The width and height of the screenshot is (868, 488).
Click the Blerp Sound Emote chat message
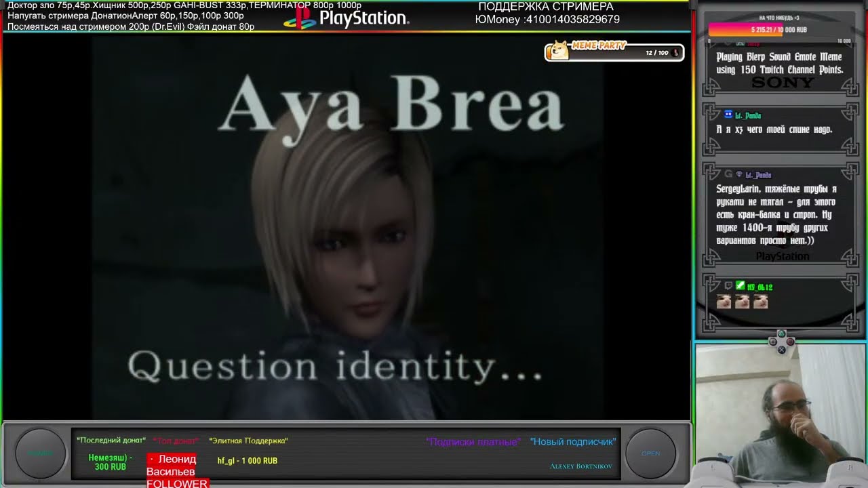pyautogui.click(x=780, y=63)
